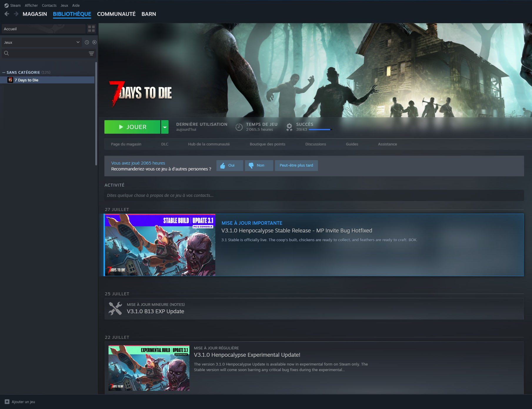
Task: Click the Mise à jour importante label
Action: 252,223
